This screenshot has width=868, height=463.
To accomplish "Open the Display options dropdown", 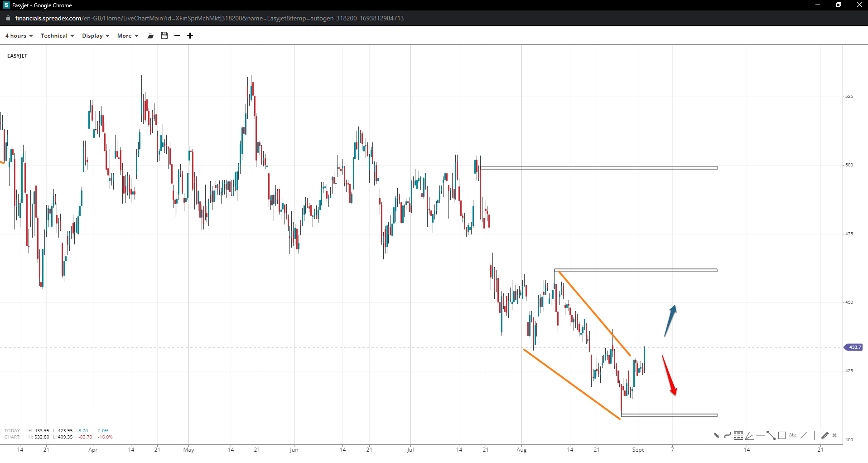I will (96, 36).
